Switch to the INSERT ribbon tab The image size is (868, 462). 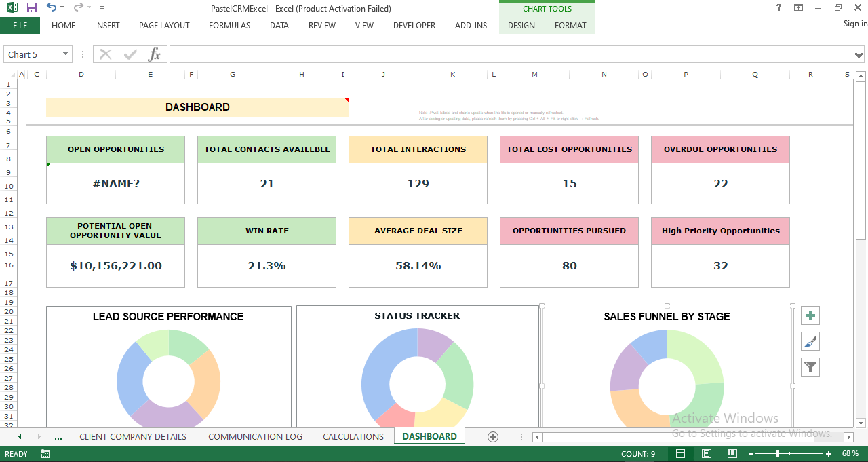(107, 26)
